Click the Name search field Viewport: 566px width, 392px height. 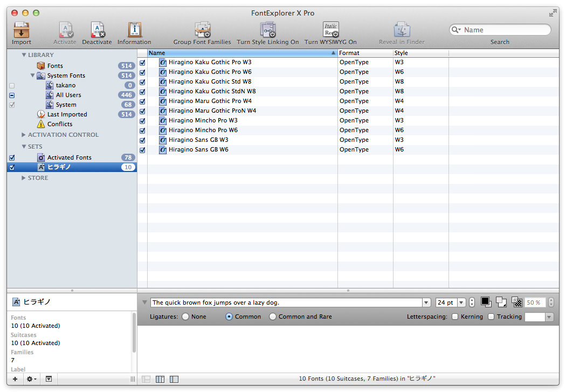click(500, 30)
